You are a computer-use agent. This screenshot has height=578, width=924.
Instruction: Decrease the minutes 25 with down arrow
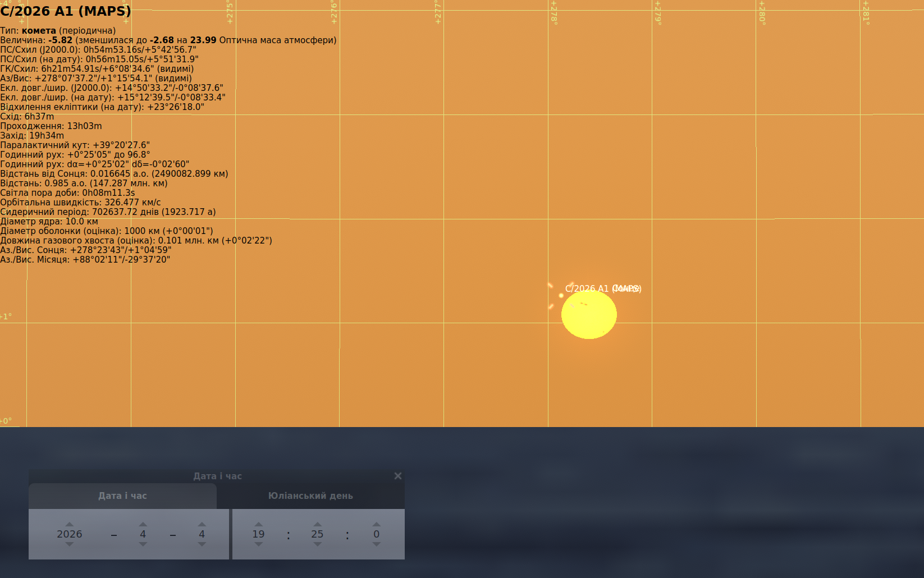[318, 544]
